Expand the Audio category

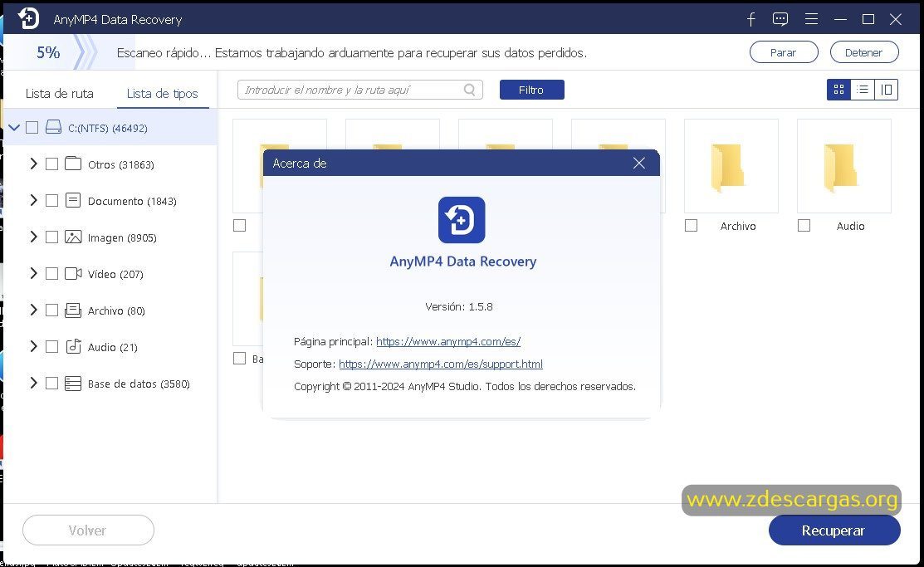[x=33, y=346]
